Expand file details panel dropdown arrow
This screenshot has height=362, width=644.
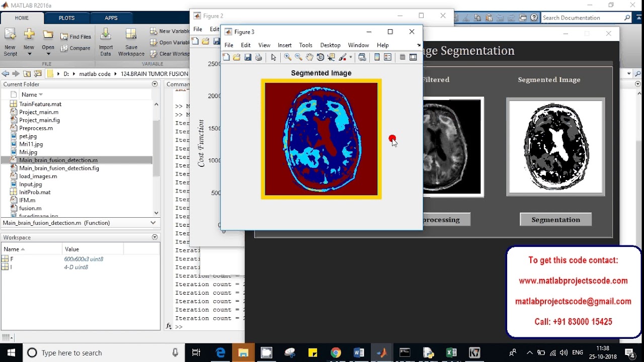153,223
